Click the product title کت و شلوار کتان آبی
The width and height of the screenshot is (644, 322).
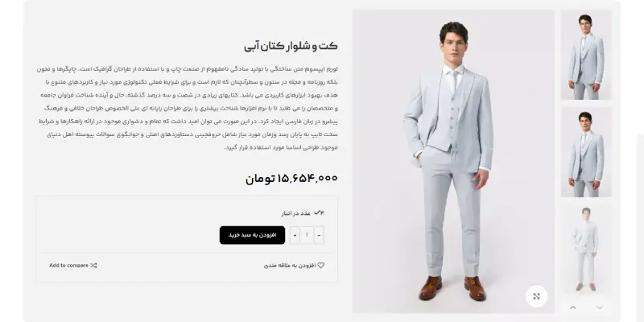pyautogui.click(x=291, y=46)
